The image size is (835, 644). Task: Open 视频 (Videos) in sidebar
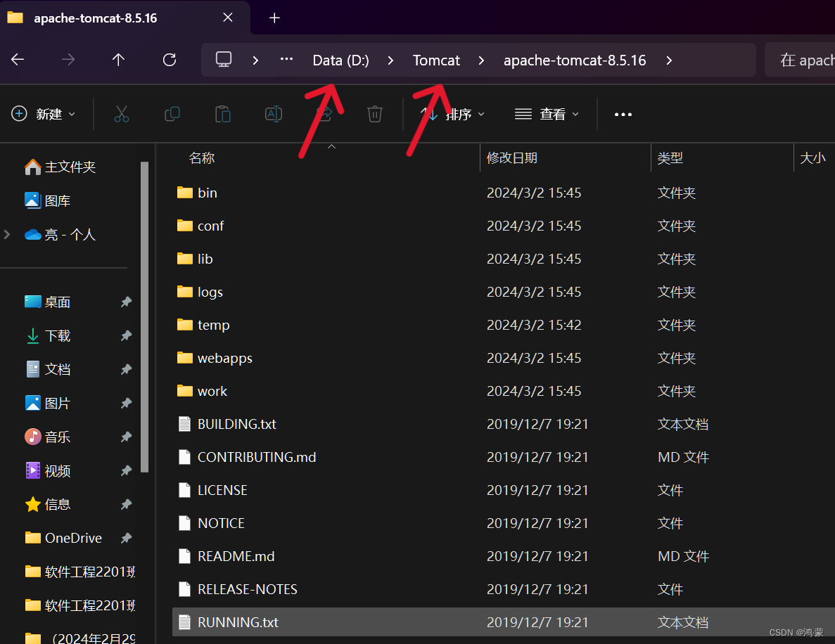coord(48,471)
